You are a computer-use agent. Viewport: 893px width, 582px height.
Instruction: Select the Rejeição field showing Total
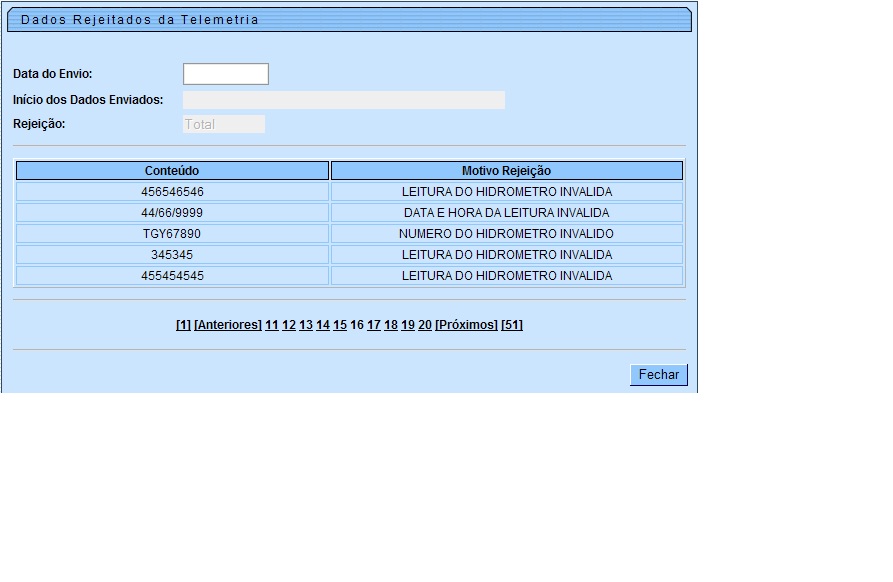pyautogui.click(x=224, y=124)
